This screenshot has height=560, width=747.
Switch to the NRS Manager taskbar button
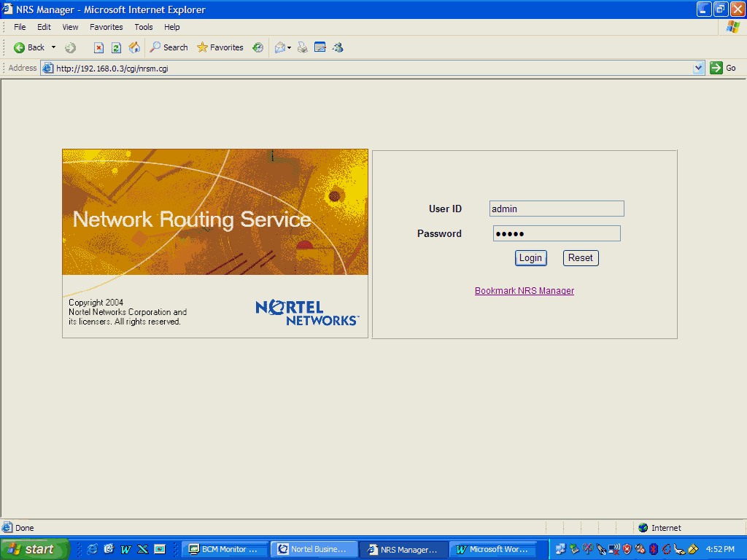click(x=403, y=549)
